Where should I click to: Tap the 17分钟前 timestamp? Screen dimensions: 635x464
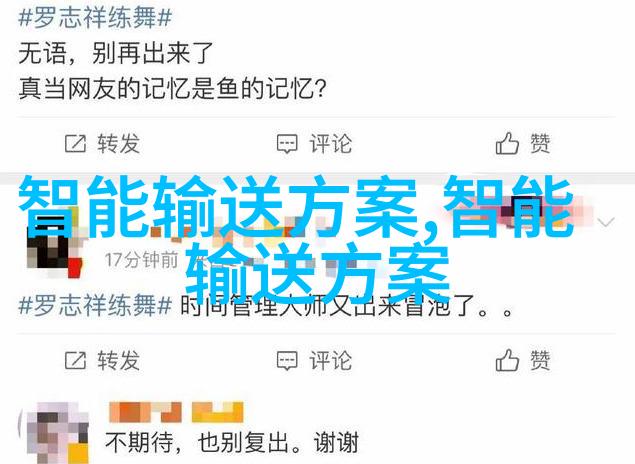coord(141,260)
